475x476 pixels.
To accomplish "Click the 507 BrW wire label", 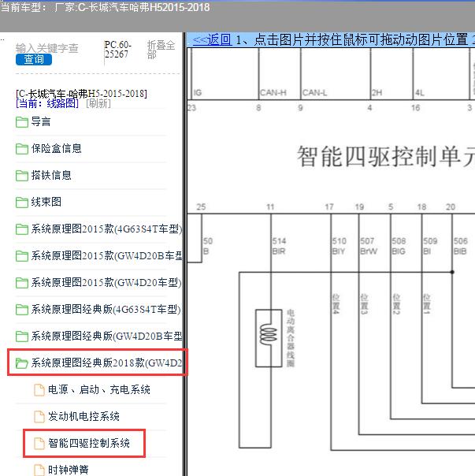I will 369,246.
